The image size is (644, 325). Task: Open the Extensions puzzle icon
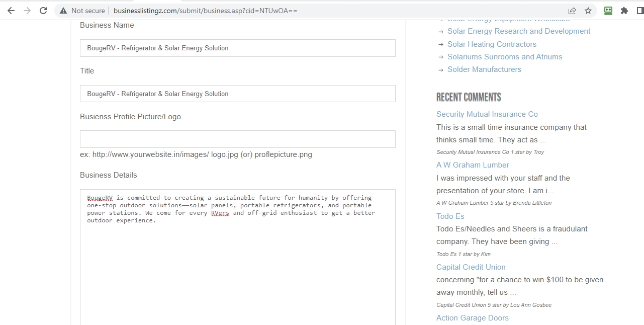[x=624, y=11]
